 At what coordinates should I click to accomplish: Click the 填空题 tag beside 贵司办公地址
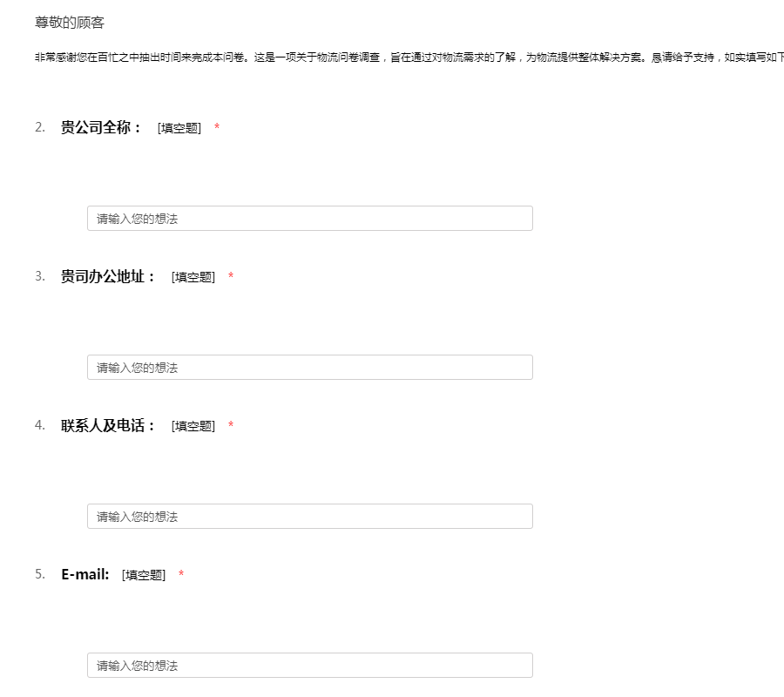tap(193, 278)
